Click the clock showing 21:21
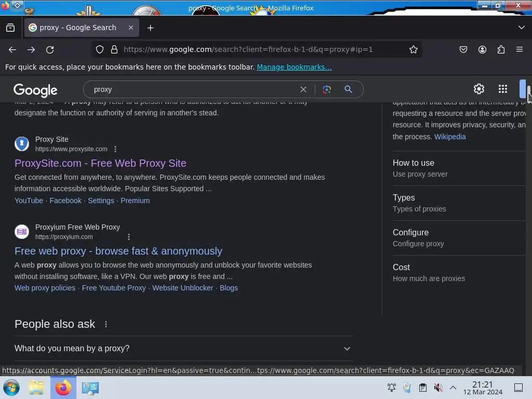Image resolution: width=532 pixels, height=399 pixels. pyautogui.click(x=483, y=388)
